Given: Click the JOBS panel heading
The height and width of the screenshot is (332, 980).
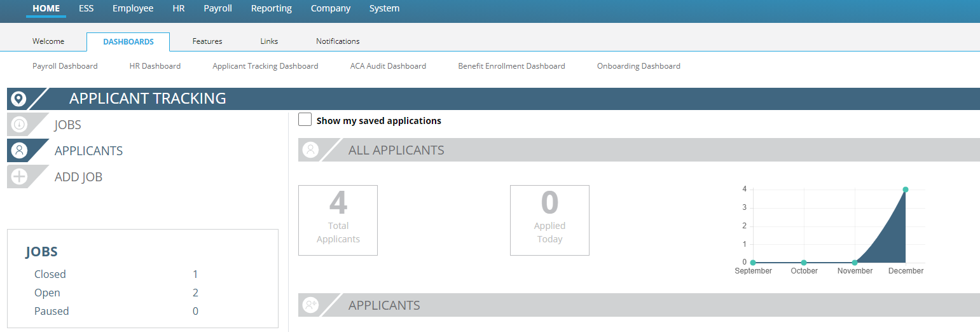Looking at the screenshot, I should (x=41, y=252).
